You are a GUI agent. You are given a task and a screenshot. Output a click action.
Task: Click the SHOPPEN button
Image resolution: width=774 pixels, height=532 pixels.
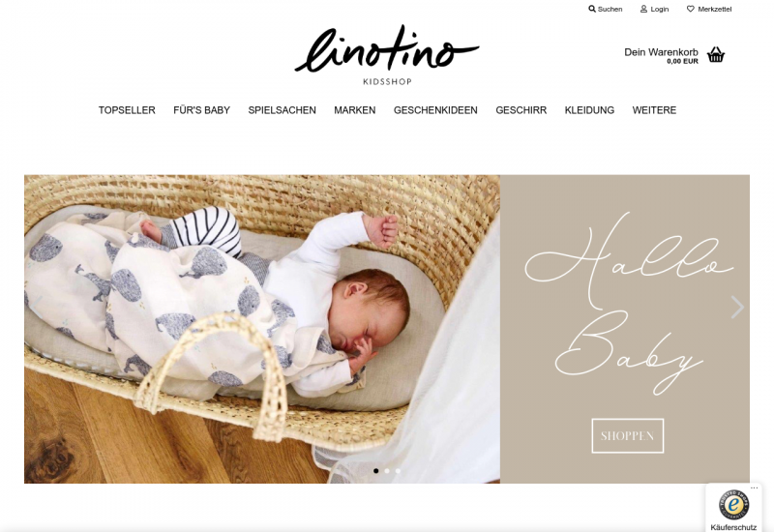pyautogui.click(x=627, y=436)
